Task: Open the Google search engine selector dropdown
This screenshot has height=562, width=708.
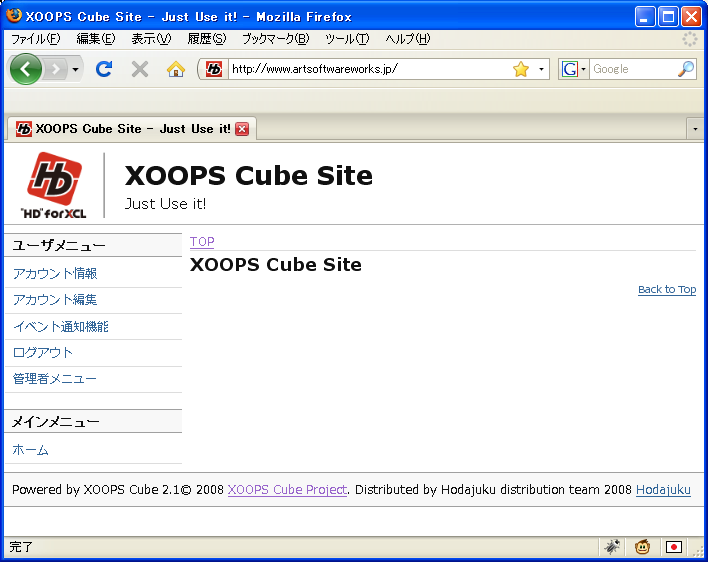Action: [574, 69]
